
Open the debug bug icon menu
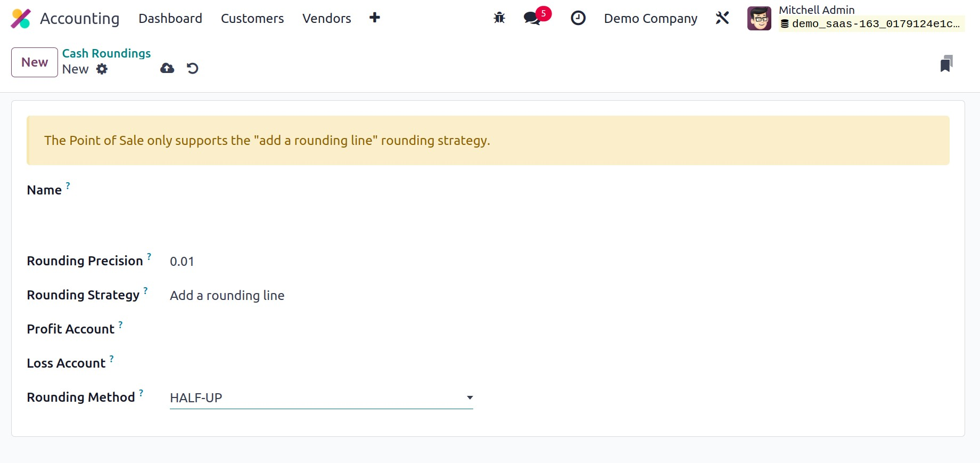click(499, 18)
